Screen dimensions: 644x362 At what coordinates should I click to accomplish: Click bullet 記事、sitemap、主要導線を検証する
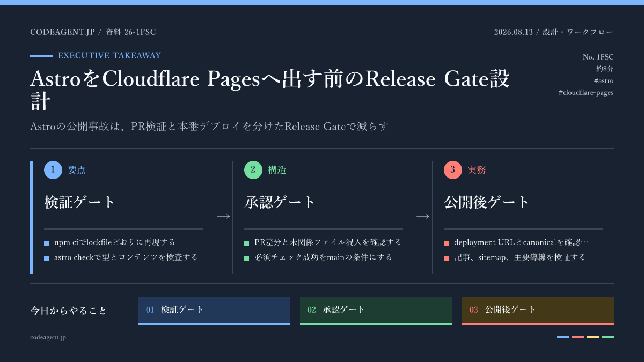coord(520,257)
